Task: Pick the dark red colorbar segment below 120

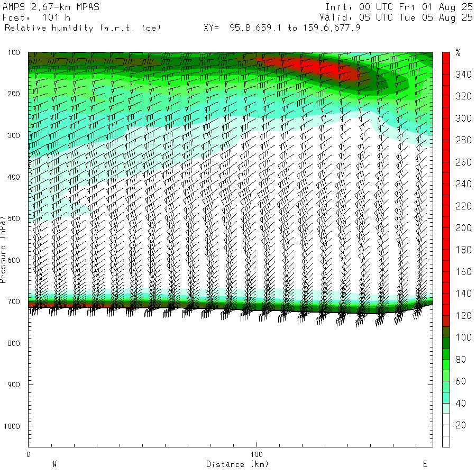Action: tap(446, 321)
